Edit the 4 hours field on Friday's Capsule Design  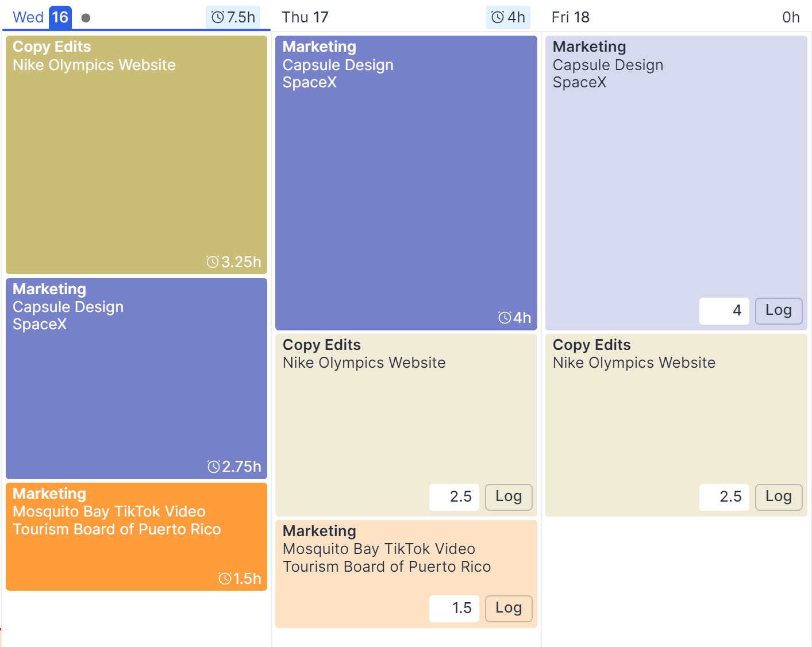(x=724, y=311)
